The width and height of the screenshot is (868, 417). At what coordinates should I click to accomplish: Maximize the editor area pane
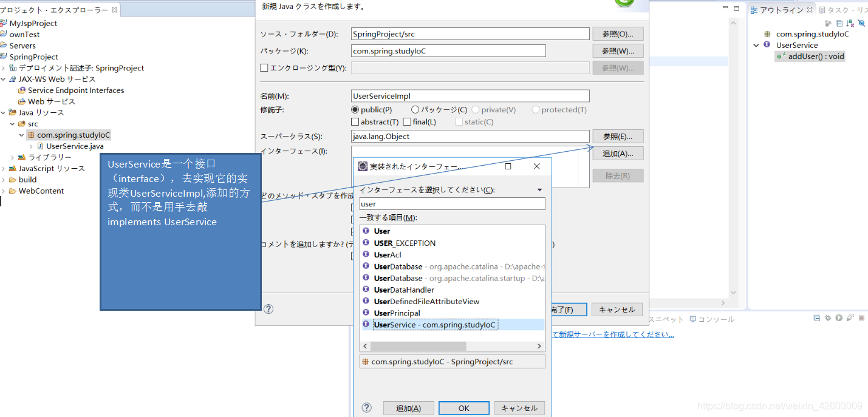click(736, 8)
